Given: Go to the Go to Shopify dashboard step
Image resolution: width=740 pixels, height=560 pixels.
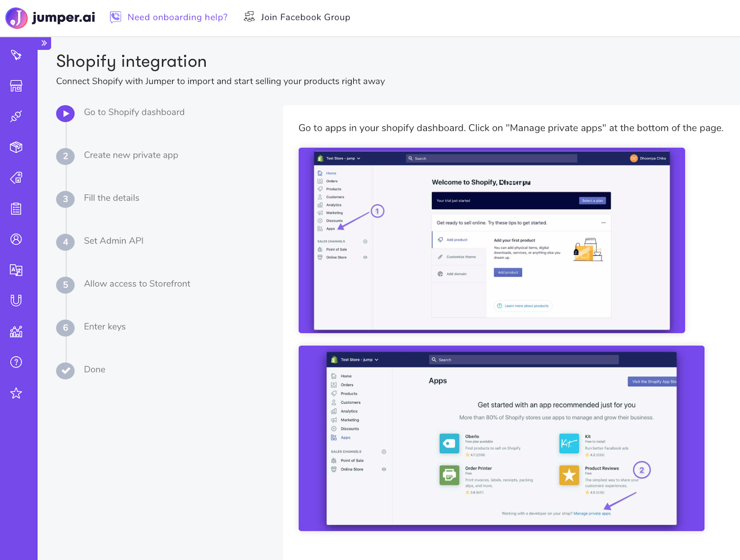Looking at the screenshot, I should (x=134, y=112).
